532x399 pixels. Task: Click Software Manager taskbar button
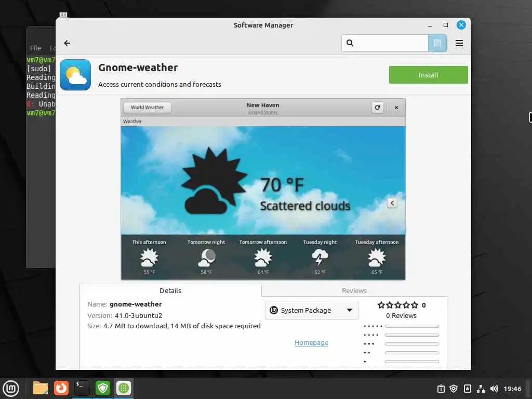click(x=124, y=388)
